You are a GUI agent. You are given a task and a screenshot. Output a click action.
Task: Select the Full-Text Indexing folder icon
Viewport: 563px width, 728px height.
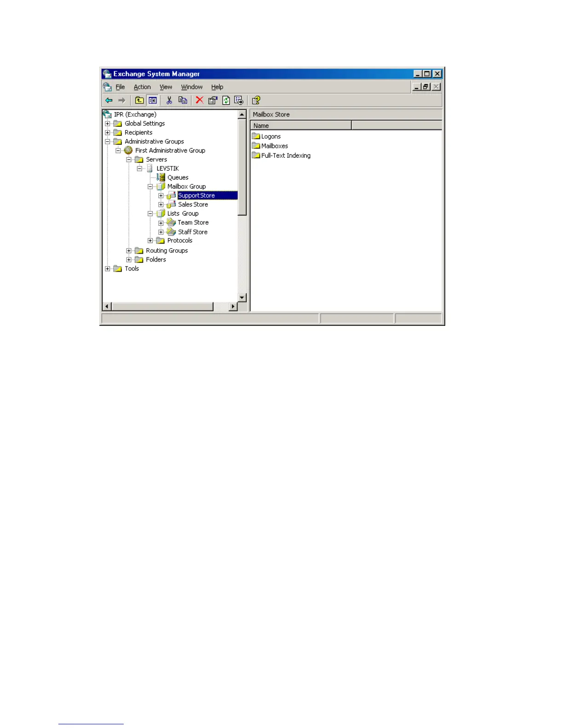click(x=256, y=155)
